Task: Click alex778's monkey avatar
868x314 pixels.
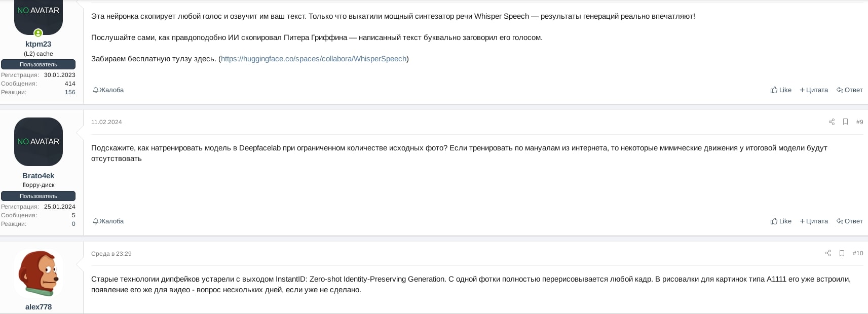Action: 39,273
